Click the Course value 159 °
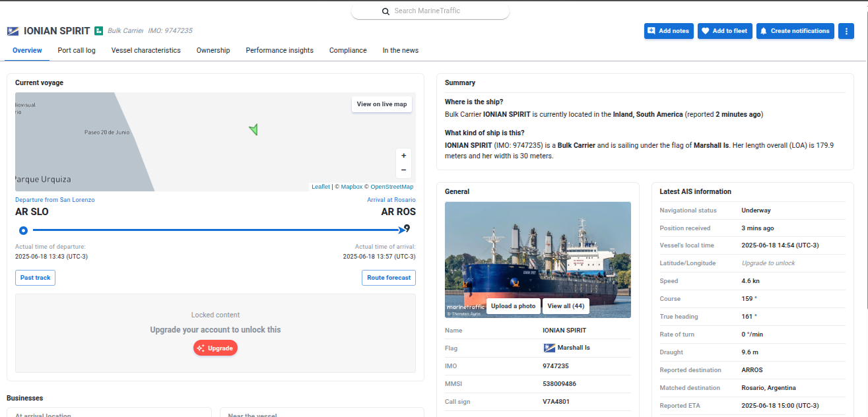The image size is (868, 417). coord(749,299)
